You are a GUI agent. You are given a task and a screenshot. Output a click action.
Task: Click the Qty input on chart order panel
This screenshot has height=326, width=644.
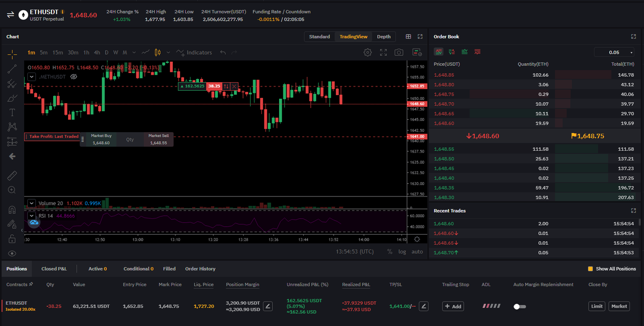coord(130,140)
